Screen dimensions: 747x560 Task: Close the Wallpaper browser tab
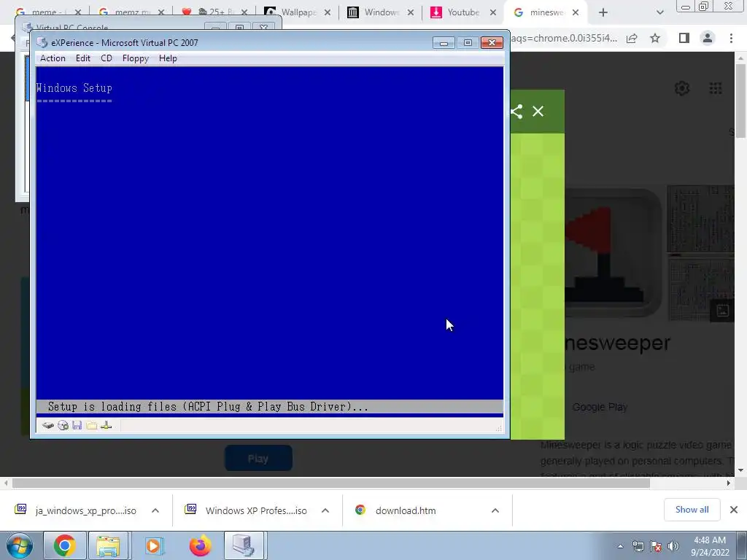point(328,12)
